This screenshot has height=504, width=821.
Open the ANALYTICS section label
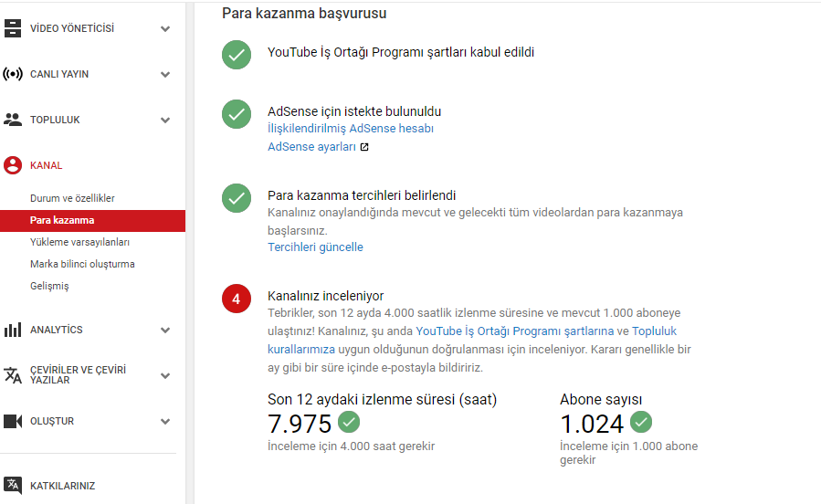56,330
